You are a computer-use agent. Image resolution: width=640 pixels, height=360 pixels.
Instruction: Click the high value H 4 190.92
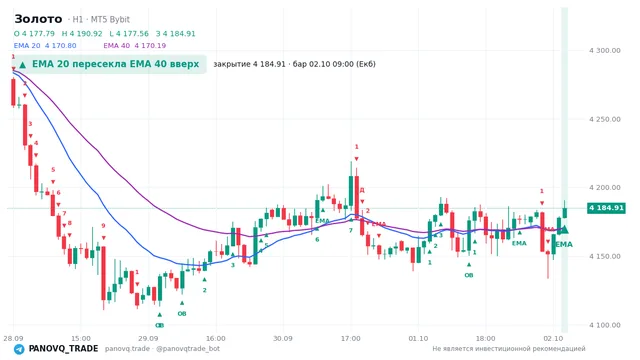82,33
